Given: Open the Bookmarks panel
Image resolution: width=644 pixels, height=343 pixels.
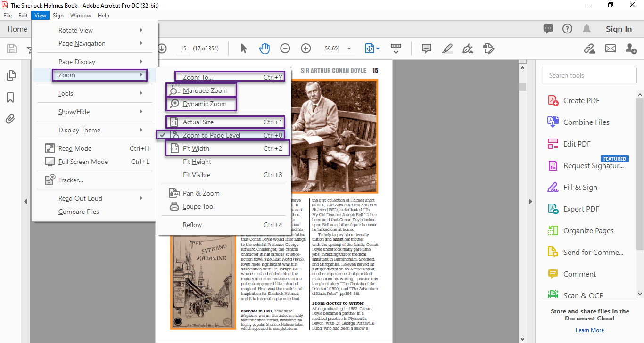Looking at the screenshot, I should pyautogui.click(x=10, y=98).
